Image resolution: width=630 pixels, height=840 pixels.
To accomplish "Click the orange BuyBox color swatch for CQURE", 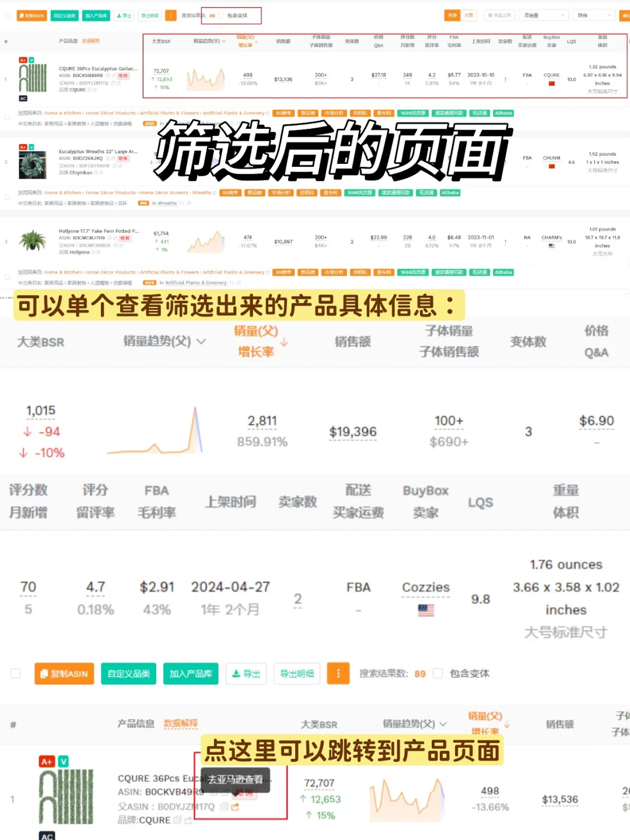I will coord(551,84).
